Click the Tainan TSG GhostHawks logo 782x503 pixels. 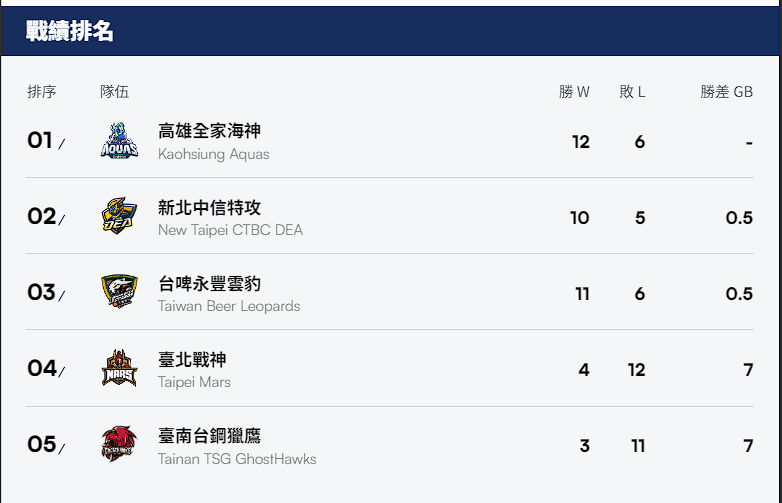[x=119, y=445]
